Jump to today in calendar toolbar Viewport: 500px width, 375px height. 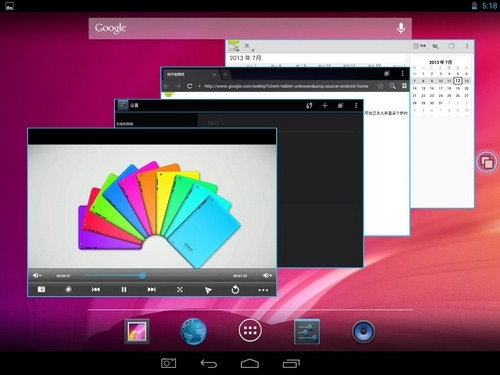pos(419,46)
